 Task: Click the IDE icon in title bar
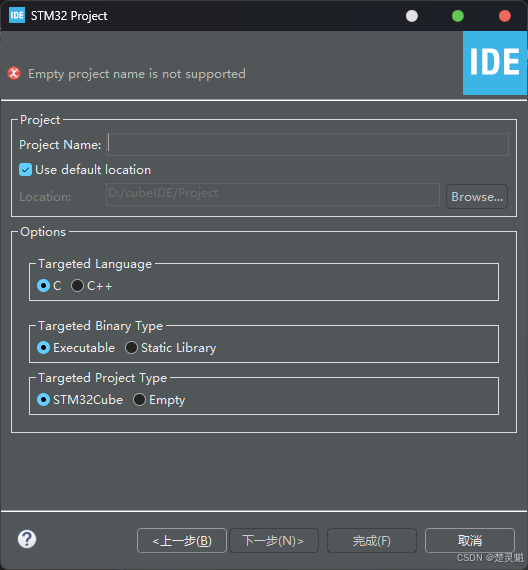click(17, 16)
